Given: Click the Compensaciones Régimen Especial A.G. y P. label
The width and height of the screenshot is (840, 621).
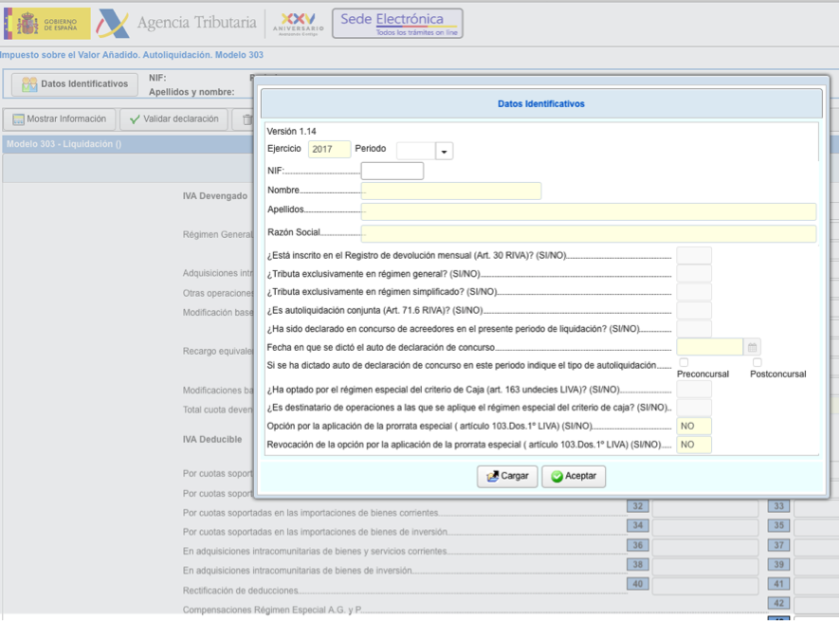Looking at the screenshot, I should 272,610.
